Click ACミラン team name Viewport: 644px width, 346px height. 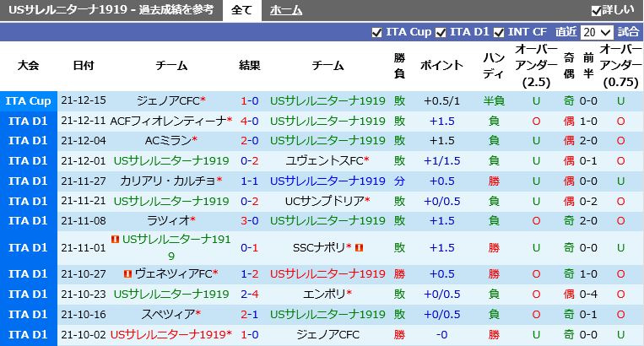[168, 141]
